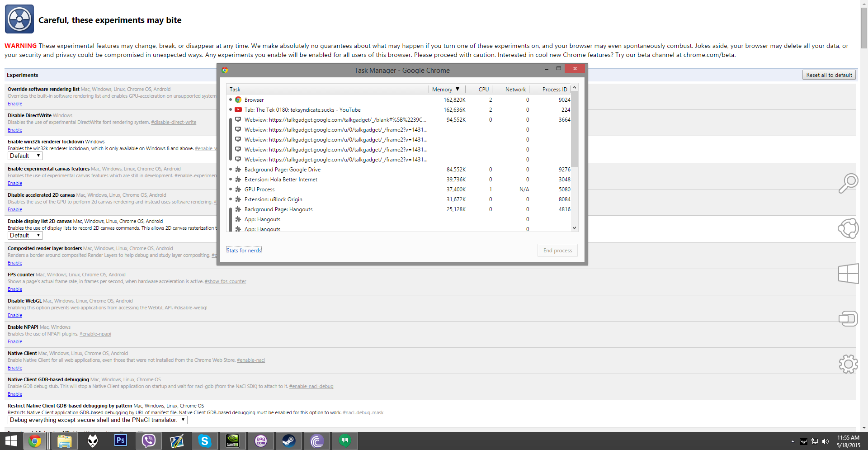868x450 pixels.
Task: Enable Override software rendering list
Action: pyautogui.click(x=15, y=104)
